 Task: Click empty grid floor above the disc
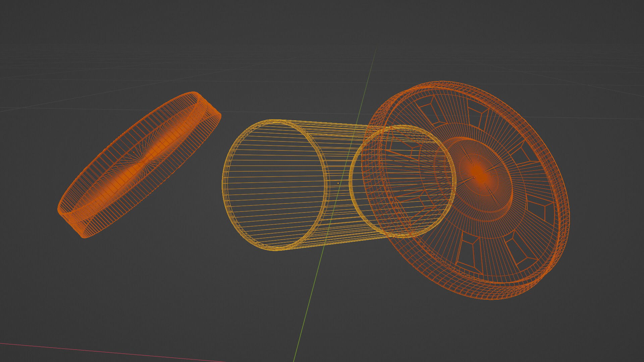pyautogui.click(x=134, y=60)
